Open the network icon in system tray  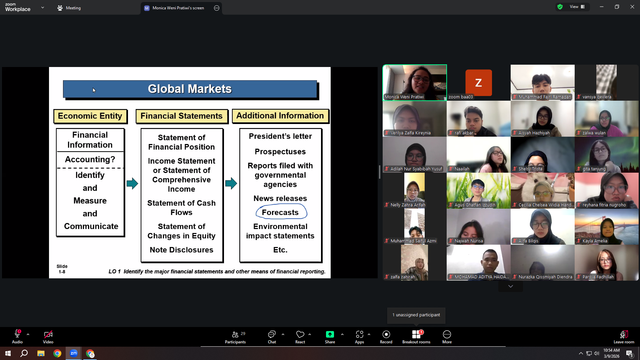589,353
